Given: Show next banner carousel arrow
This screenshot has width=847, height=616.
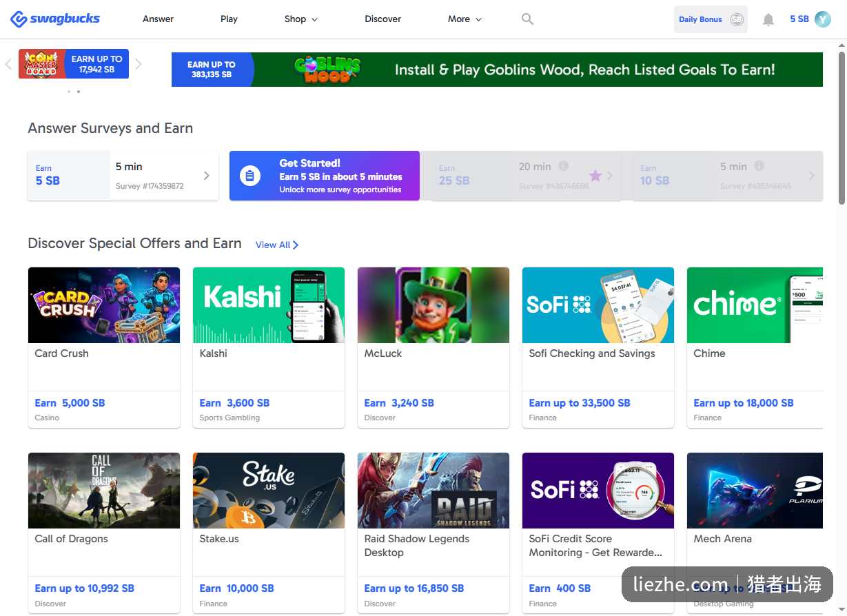Looking at the screenshot, I should 139,64.
